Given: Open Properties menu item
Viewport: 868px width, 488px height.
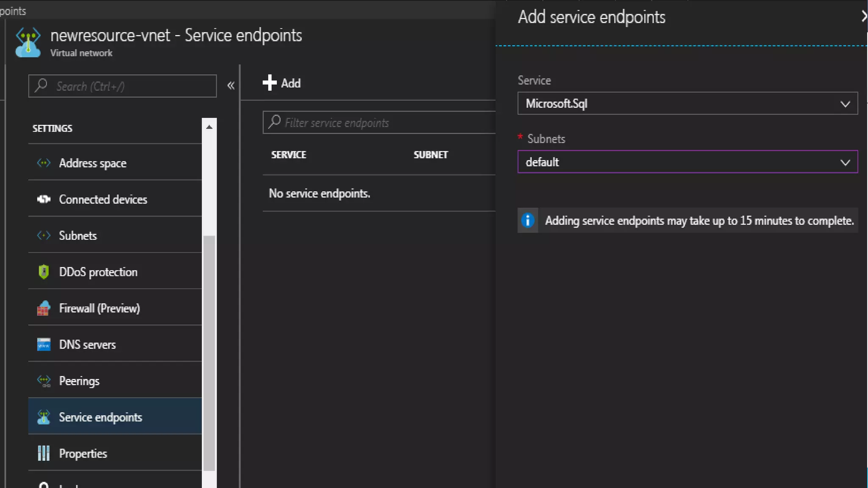Looking at the screenshot, I should (x=115, y=453).
